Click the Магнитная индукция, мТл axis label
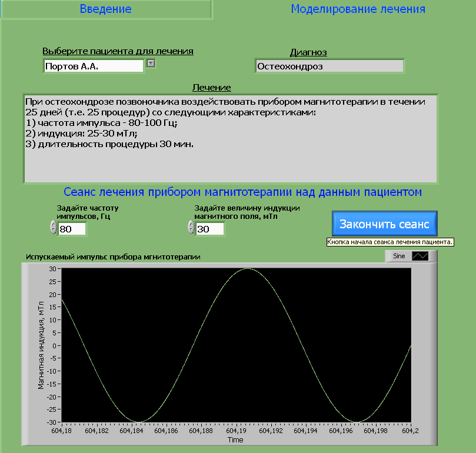This screenshot has height=453, width=476. 41,345
